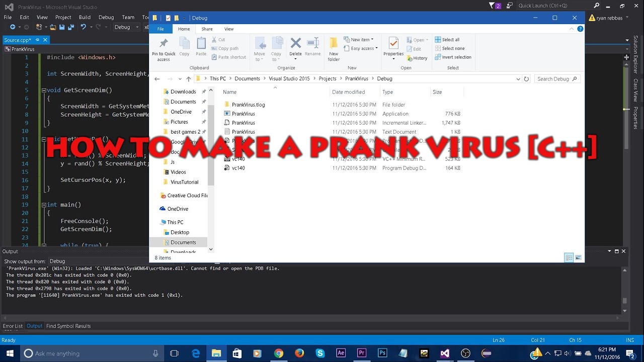Click Projects in the address bar path

pos(327,79)
